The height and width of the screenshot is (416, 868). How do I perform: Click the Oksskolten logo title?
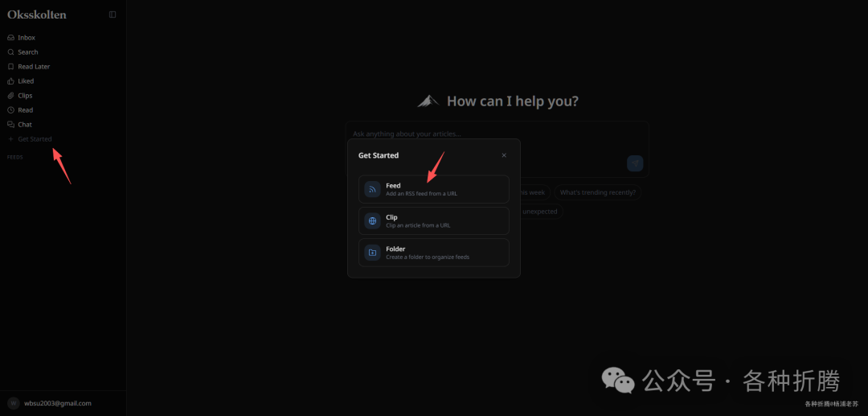tap(36, 15)
